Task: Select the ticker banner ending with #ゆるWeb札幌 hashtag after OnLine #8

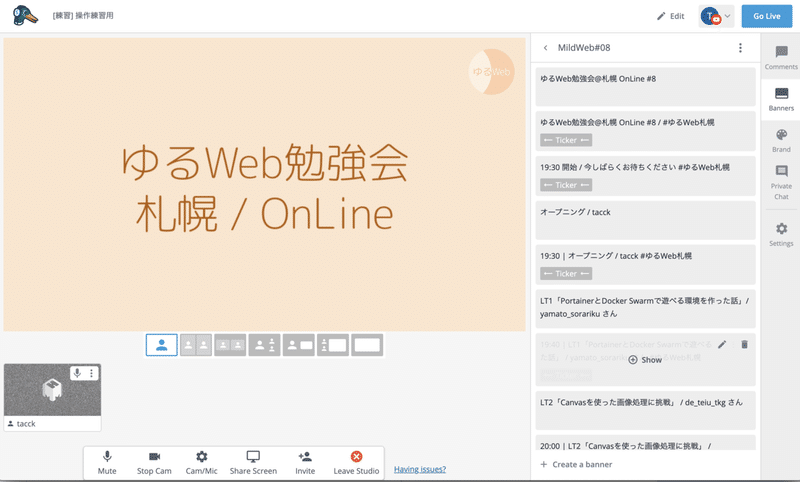Action: [x=645, y=131]
